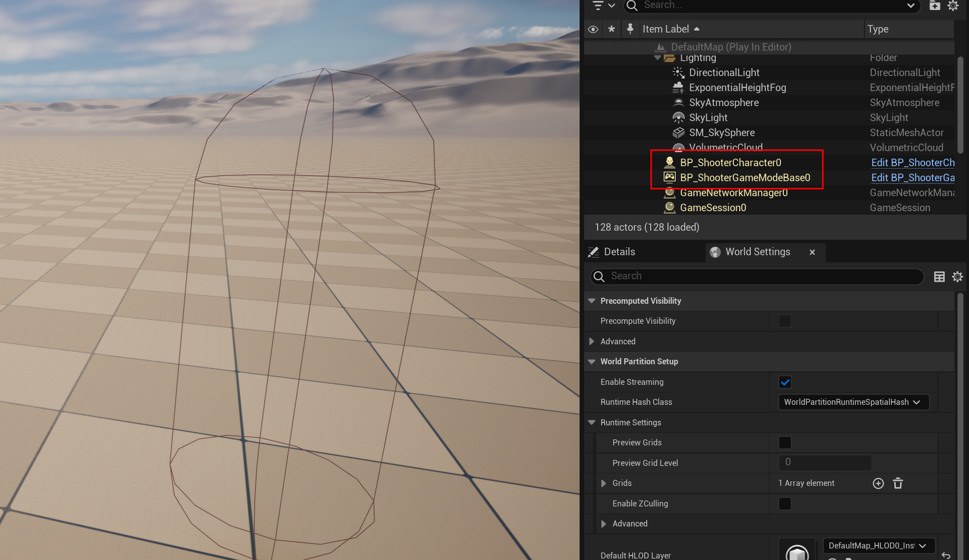Switch to the Details tab
The width and height of the screenshot is (969, 560).
pos(619,252)
